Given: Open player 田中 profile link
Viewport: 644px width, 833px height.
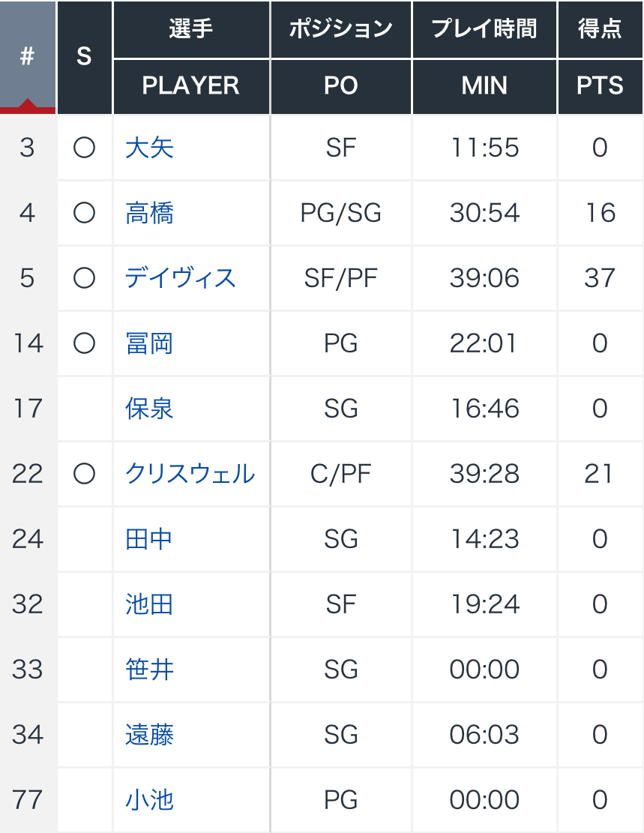Looking at the screenshot, I should click(149, 539).
